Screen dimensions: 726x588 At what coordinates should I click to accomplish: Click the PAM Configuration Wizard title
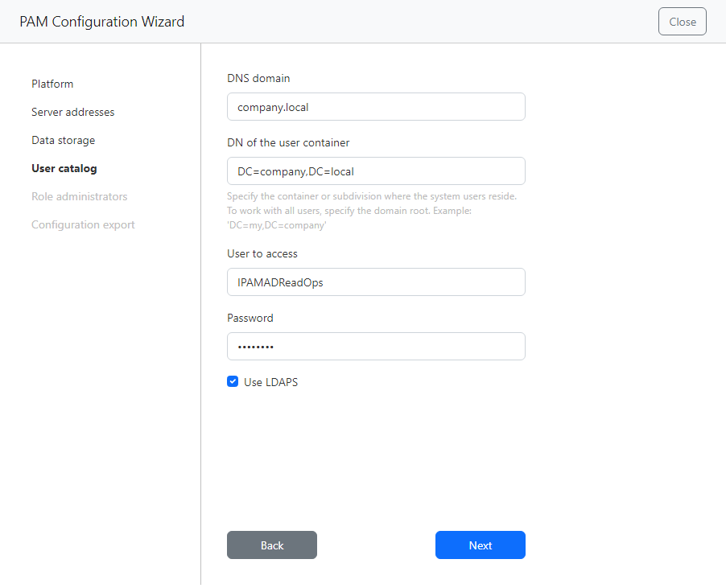pos(101,22)
